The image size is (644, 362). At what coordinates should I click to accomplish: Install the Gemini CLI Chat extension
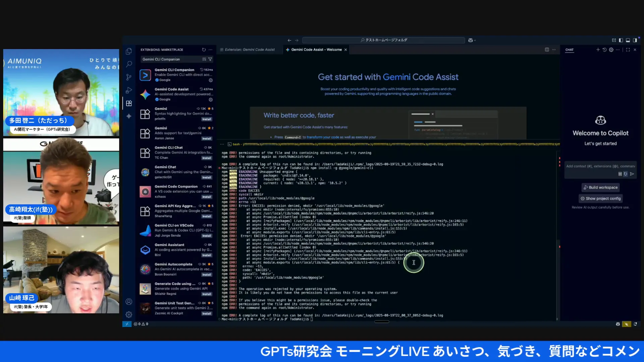coord(207,158)
